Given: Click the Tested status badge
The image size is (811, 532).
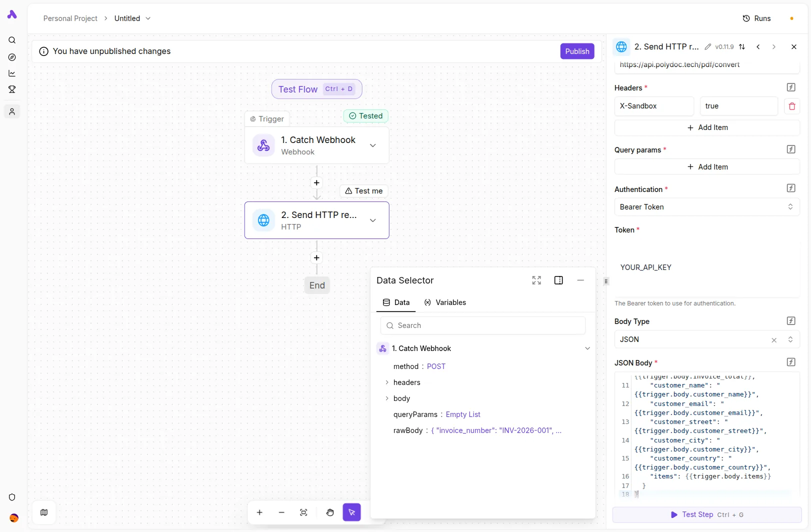Looking at the screenshot, I should [x=366, y=116].
